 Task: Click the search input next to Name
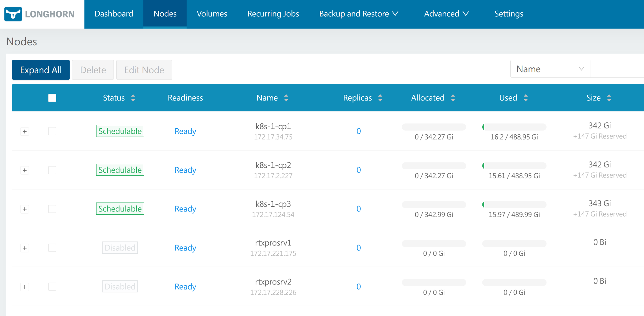(617, 69)
